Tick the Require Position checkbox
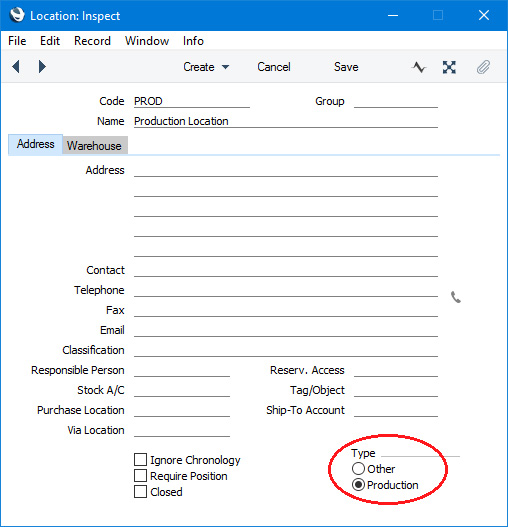This screenshot has width=508, height=527. click(140, 476)
